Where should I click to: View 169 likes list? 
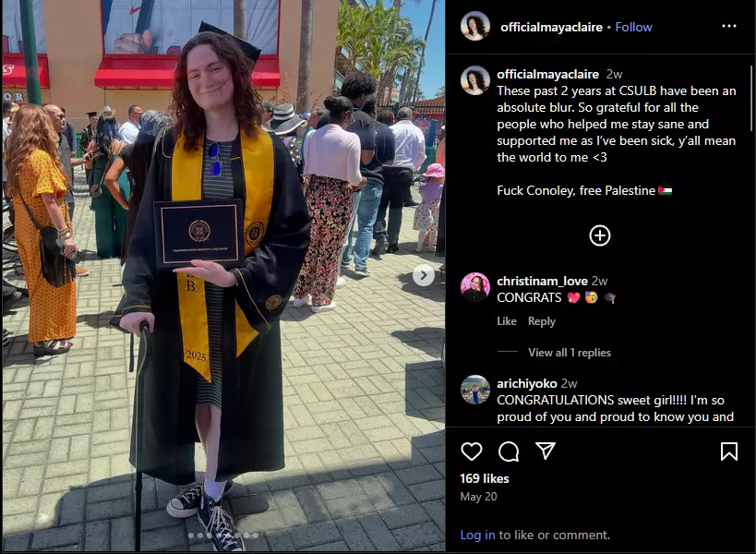click(x=484, y=478)
